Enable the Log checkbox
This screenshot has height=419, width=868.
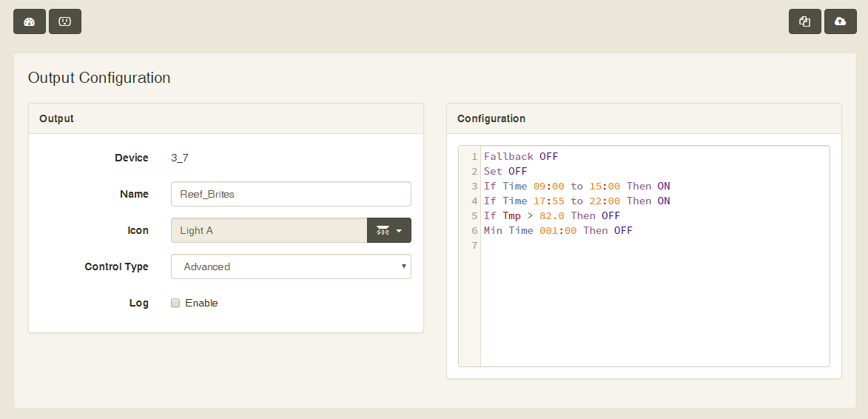(x=175, y=303)
